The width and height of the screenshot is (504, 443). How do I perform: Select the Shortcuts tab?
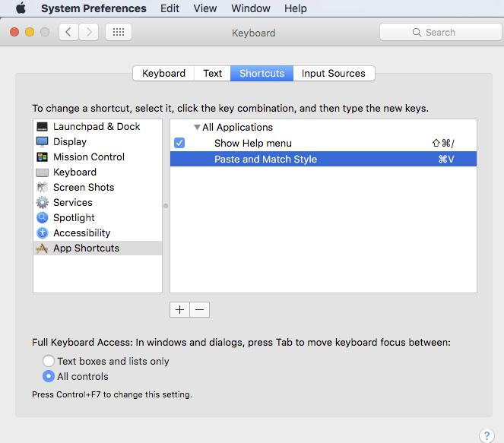[x=262, y=73]
